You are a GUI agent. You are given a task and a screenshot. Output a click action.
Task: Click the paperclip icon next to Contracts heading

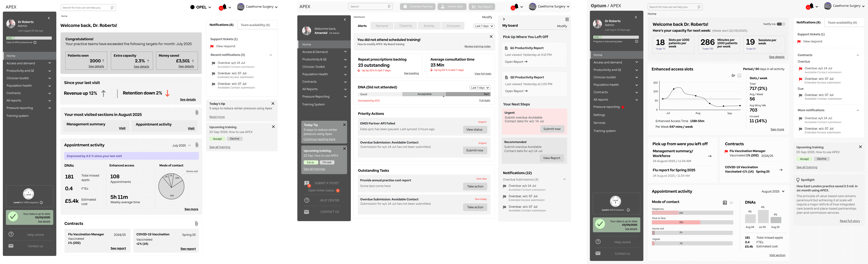[196, 224]
